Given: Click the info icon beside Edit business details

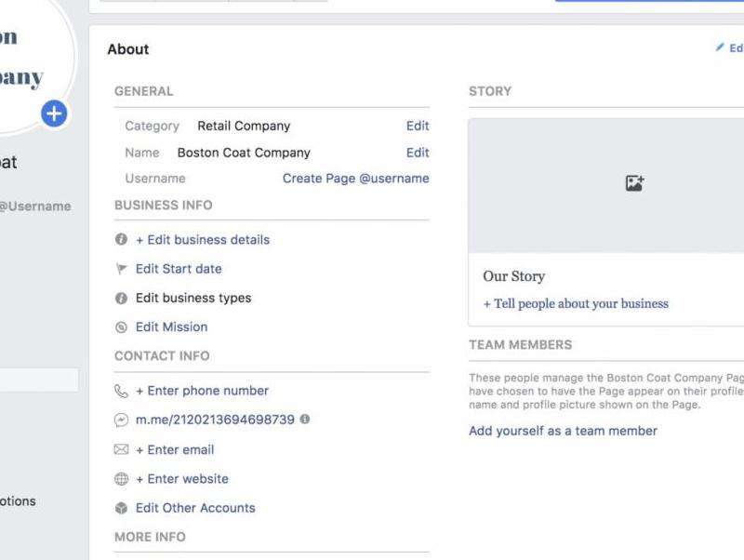Looking at the screenshot, I should 121,239.
